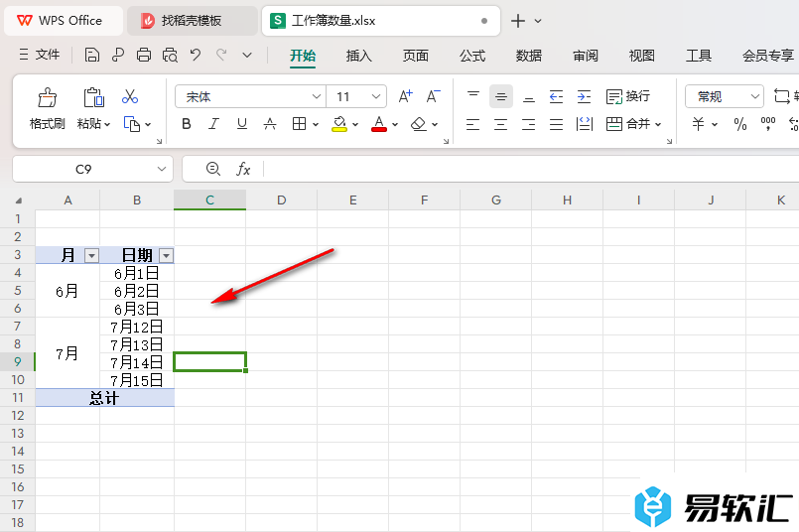Switch to the 页面 (Page) tab

415,56
